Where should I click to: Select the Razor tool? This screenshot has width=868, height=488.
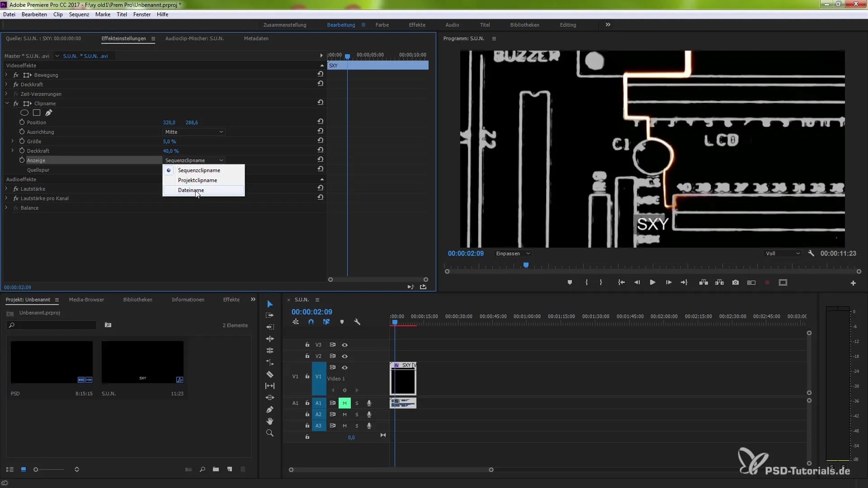click(x=270, y=374)
